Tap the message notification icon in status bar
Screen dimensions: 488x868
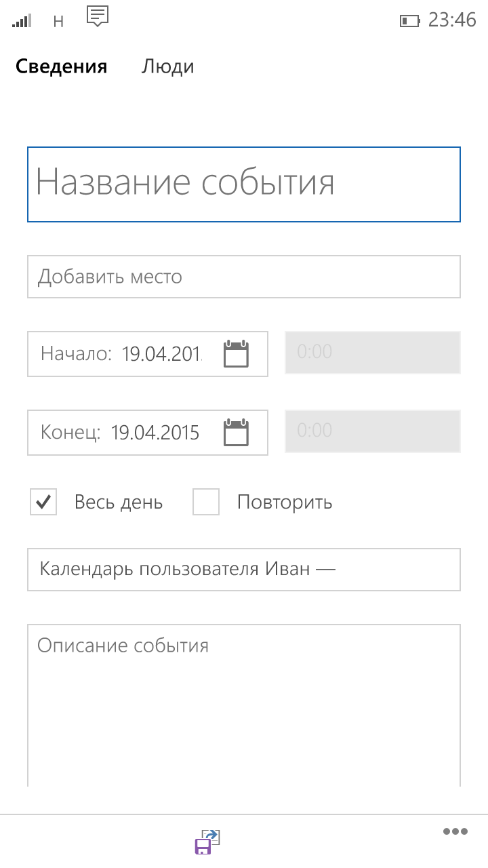98,16
